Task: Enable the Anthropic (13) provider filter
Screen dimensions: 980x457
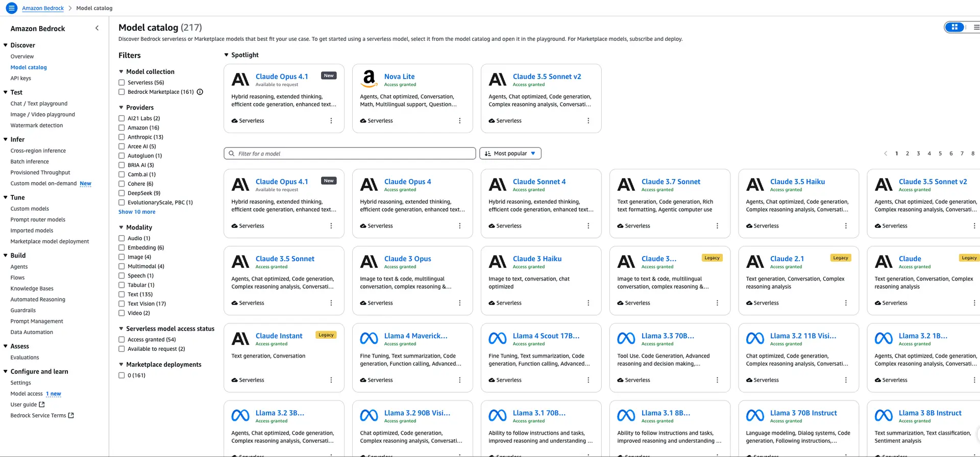Action: 121,137
